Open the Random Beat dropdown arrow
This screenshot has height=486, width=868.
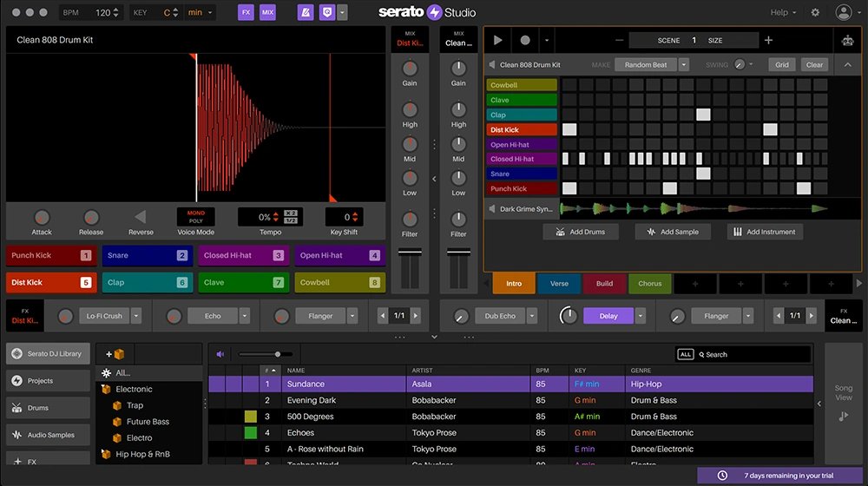click(684, 65)
